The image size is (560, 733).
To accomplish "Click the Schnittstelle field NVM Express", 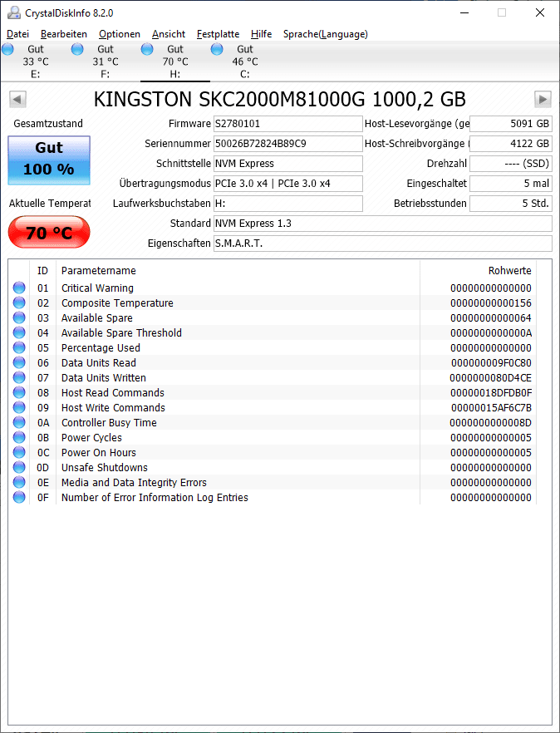I will [288, 164].
